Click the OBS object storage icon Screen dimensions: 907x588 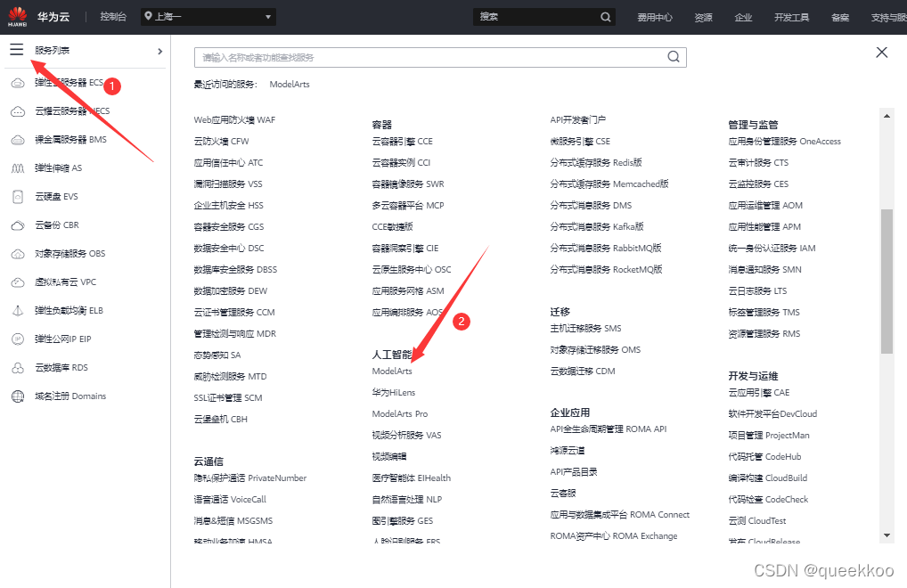click(18, 254)
